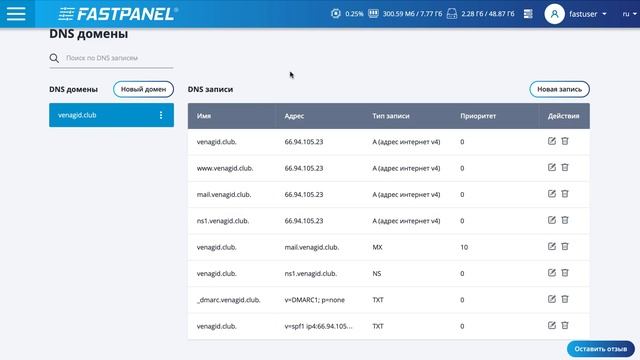Edit the mail.venagid.club. A record
This screenshot has width=640, height=360.
(551, 194)
